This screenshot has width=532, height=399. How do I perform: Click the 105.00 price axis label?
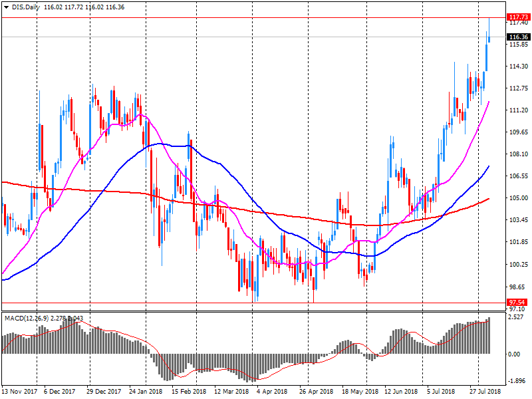pyautogui.click(x=519, y=198)
